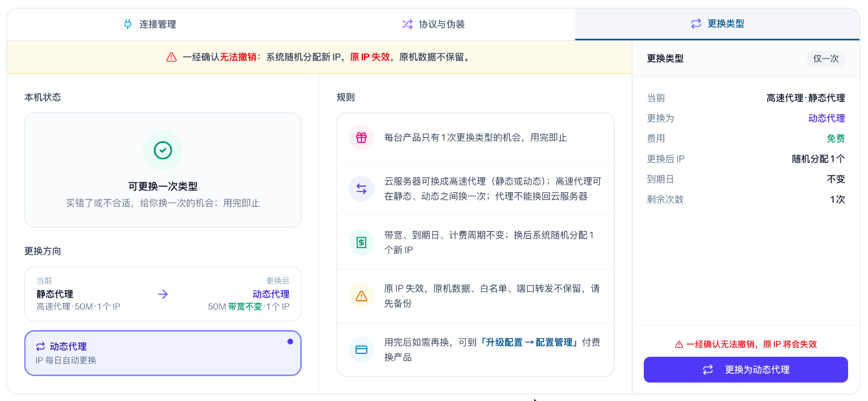Click the 免费 fee value
The width and height of the screenshot is (868, 401).
coord(836,138)
